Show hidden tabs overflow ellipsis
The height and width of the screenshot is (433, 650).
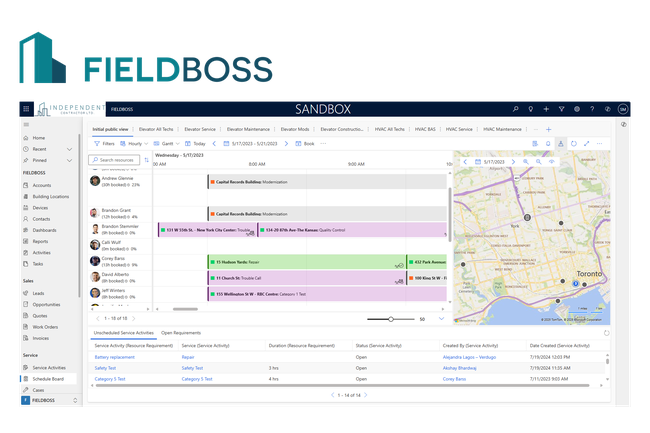536,129
